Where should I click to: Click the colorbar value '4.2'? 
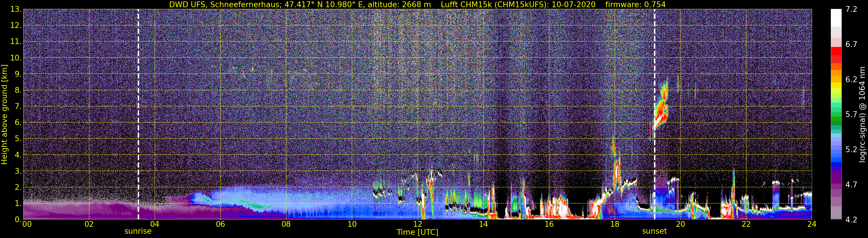pos(851,220)
